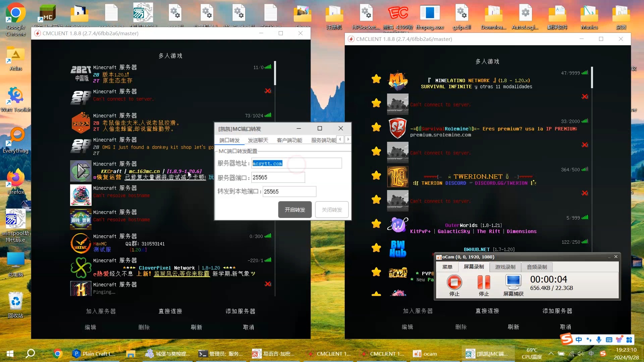644x362 pixels.
Task: Open taskbar search magnifier
Action: click(x=31, y=354)
